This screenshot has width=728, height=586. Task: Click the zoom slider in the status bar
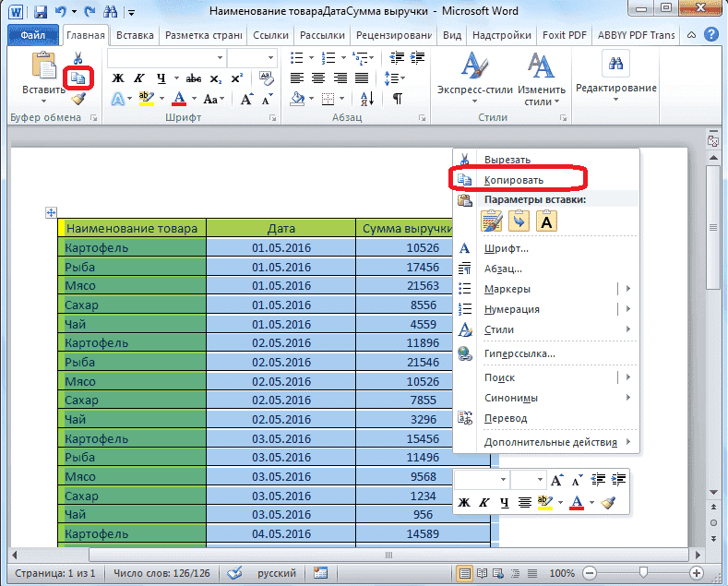tap(642, 573)
